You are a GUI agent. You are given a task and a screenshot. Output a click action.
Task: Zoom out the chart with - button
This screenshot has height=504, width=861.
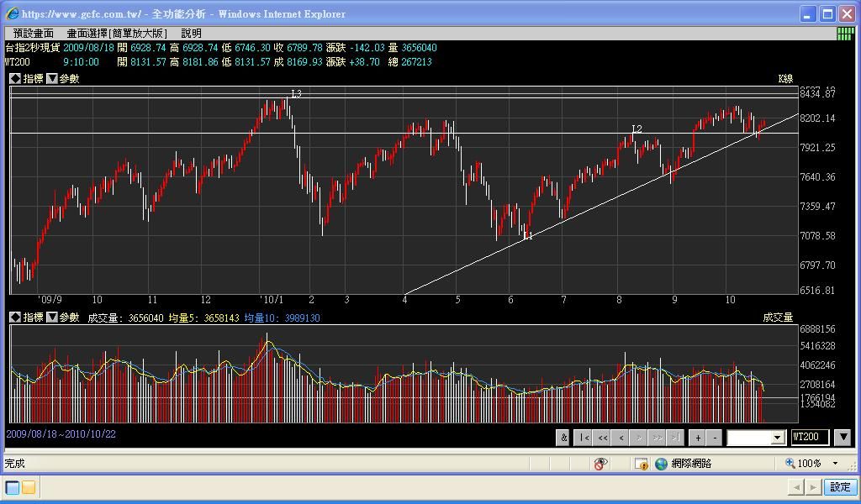tap(715, 438)
